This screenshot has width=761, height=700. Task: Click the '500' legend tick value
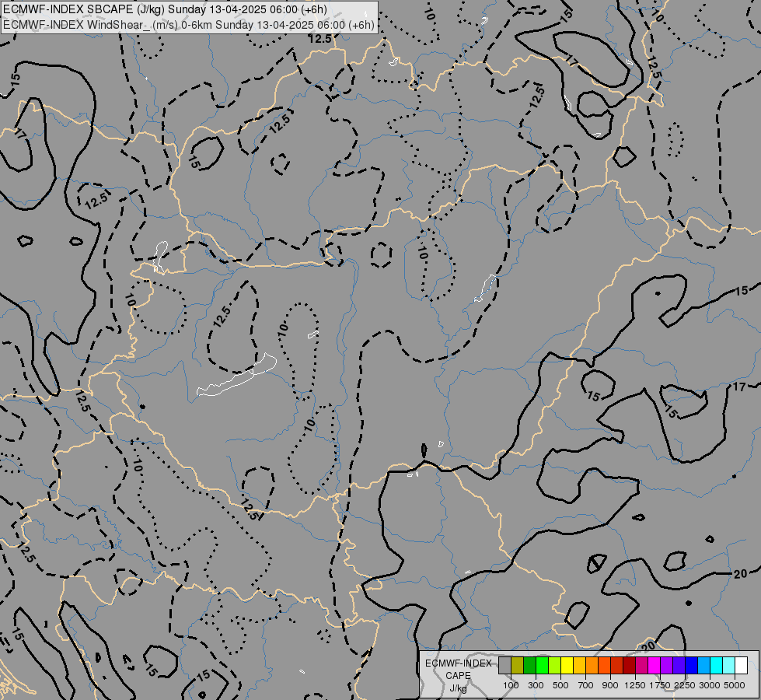pos(560,685)
